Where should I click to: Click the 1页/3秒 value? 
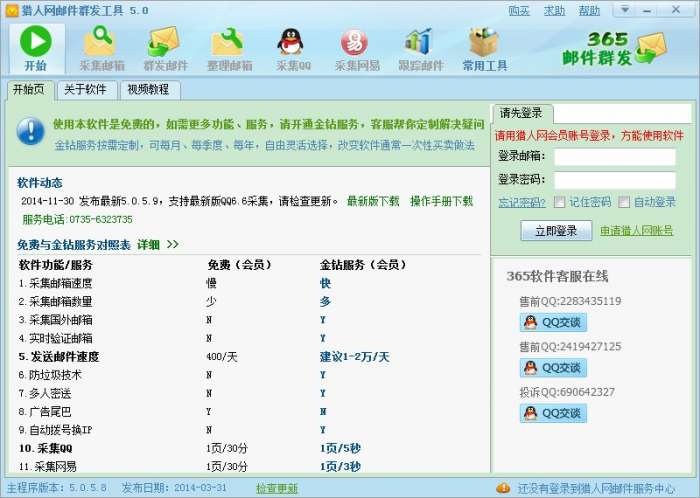(340, 466)
